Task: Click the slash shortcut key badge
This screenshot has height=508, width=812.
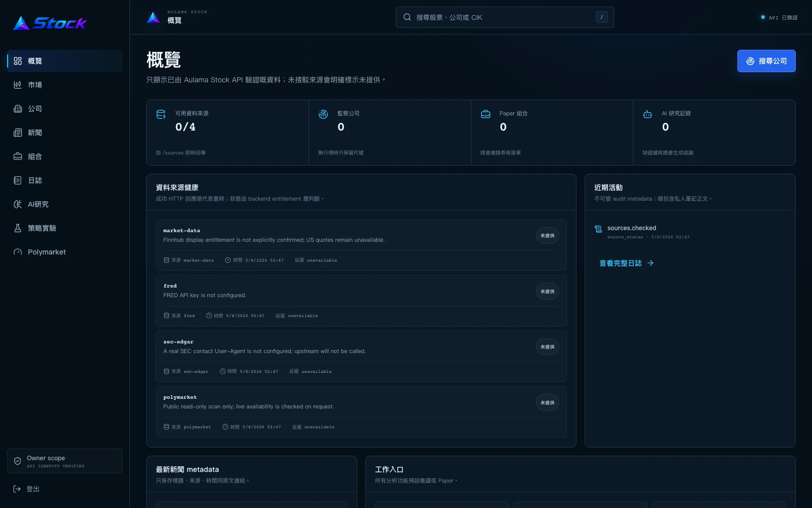Action: tap(601, 17)
